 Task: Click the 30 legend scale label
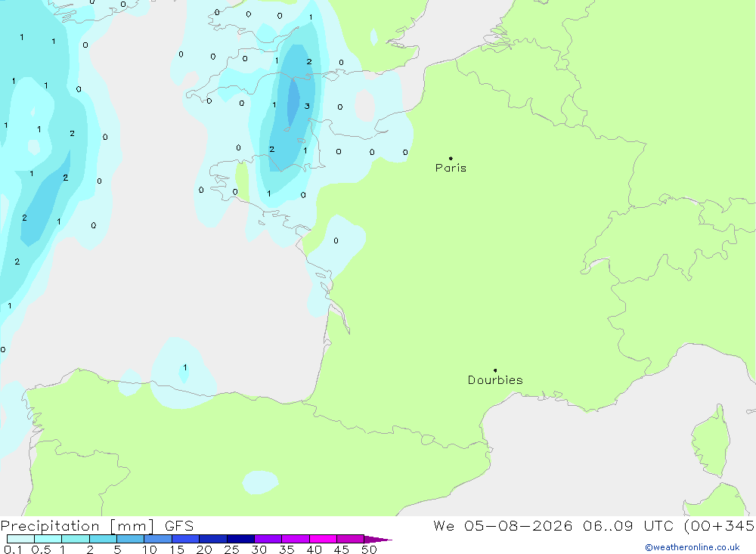(259, 549)
